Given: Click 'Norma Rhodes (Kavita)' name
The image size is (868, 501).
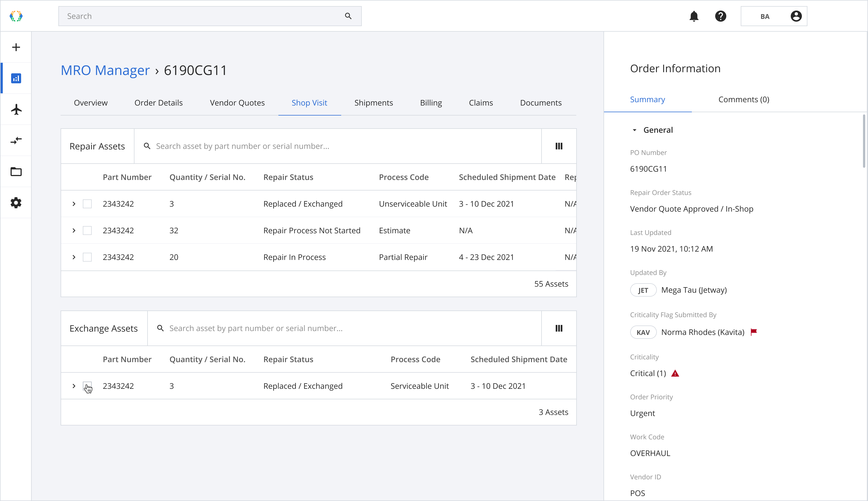Looking at the screenshot, I should coord(703,332).
